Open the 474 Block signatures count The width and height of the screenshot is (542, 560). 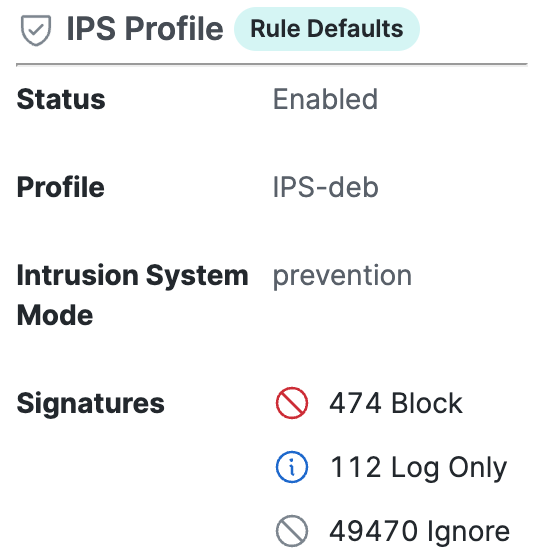click(396, 403)
